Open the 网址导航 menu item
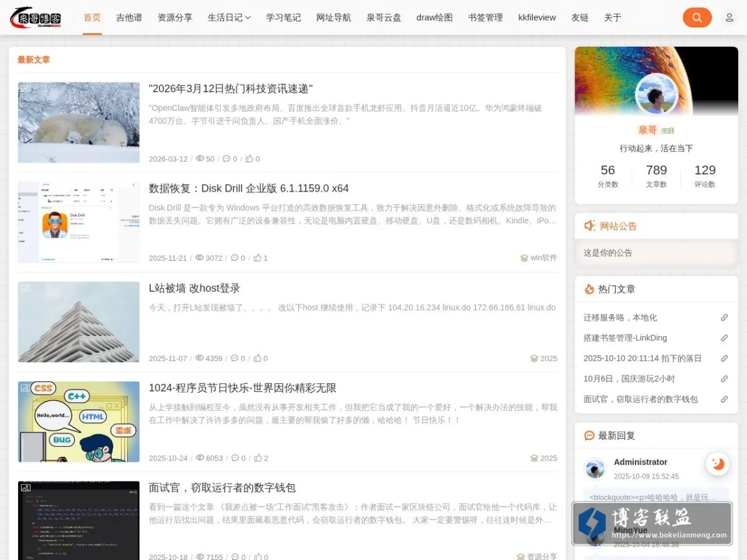The width and height of the screenshot is (747, 560). pyautogui.click(x=334, y=17)
